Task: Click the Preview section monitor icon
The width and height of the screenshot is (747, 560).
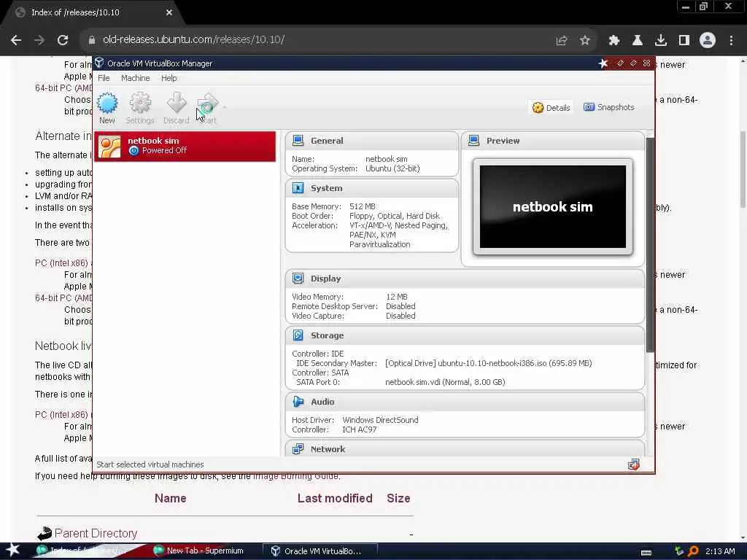Action: [474, 141]
